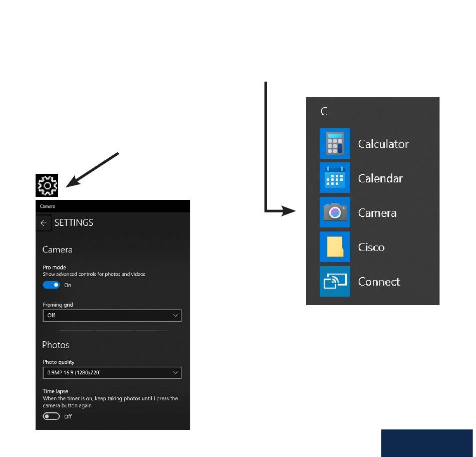476x457 pixels.
Task: Click the letter C section header
Action: pos(324,111)
